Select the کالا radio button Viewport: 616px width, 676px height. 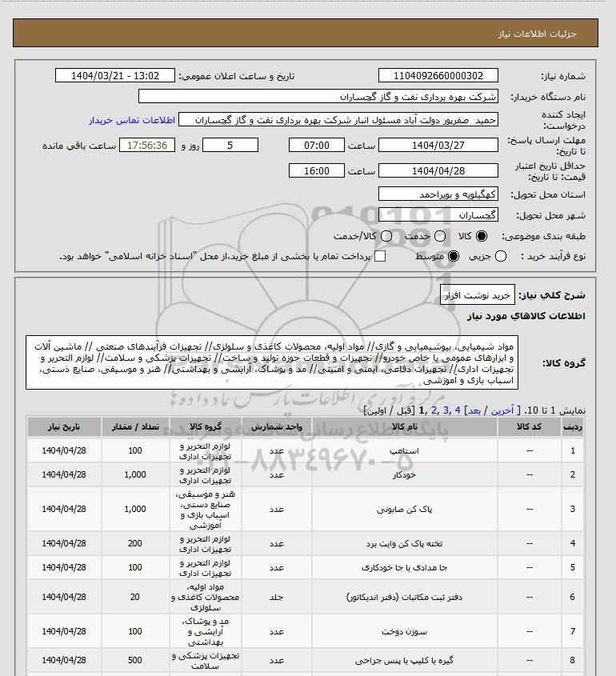(x=482, y=236)
